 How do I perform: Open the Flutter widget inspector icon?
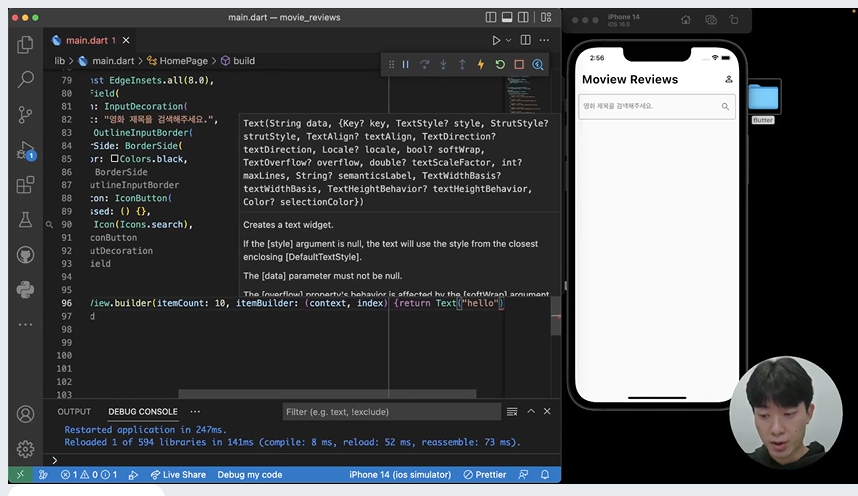(x=538, y=65)
